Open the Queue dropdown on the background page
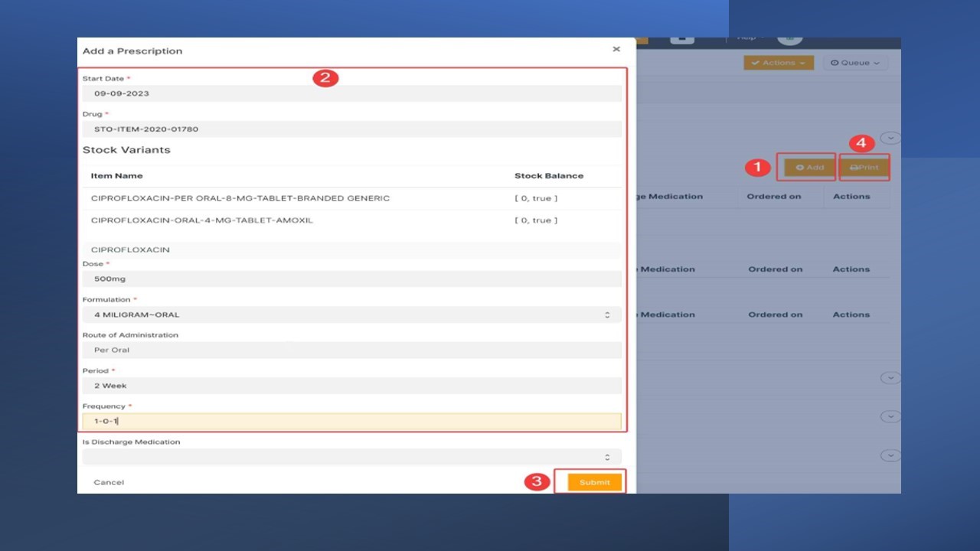This screenshot has height=551, width=980. coord(855,63)
